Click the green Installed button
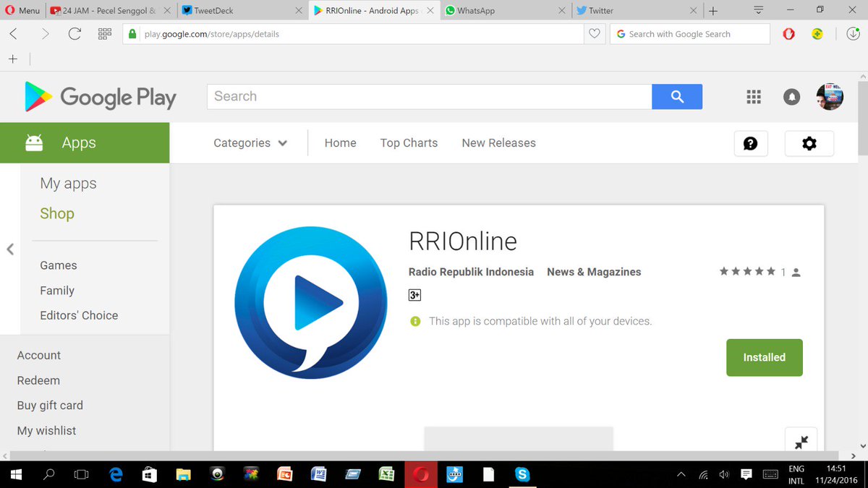868x488 pixels. tap(764, 357)
